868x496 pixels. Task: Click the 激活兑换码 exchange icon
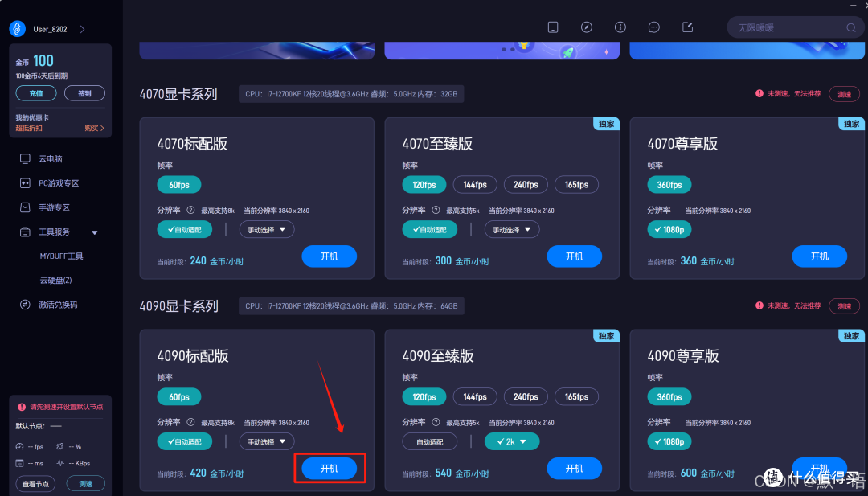(x=25, y=305)
